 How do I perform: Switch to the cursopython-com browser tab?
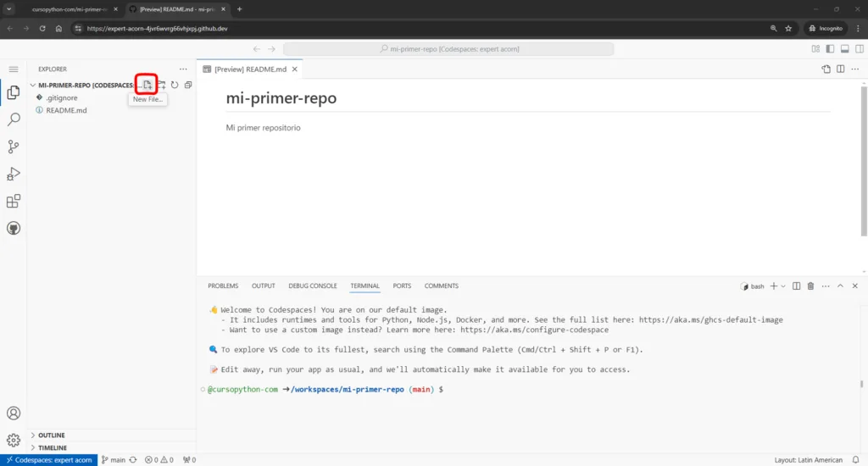tap(70, 9)
